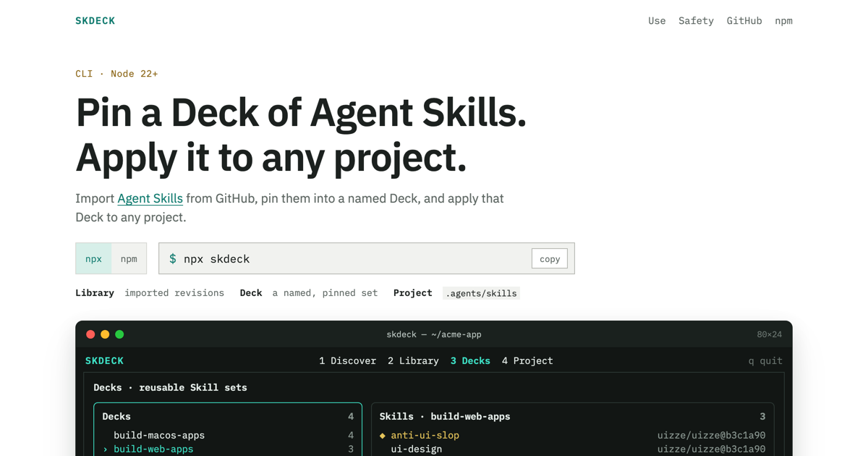Open the Use nav link
This screenshot has width=868, height=456.
pyautogui.click(x=657, y=21)
